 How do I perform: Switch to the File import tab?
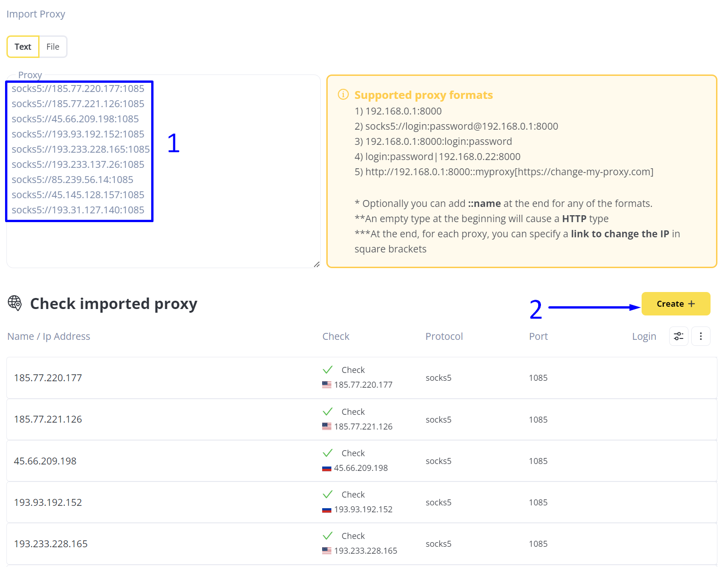click(53, 47)
